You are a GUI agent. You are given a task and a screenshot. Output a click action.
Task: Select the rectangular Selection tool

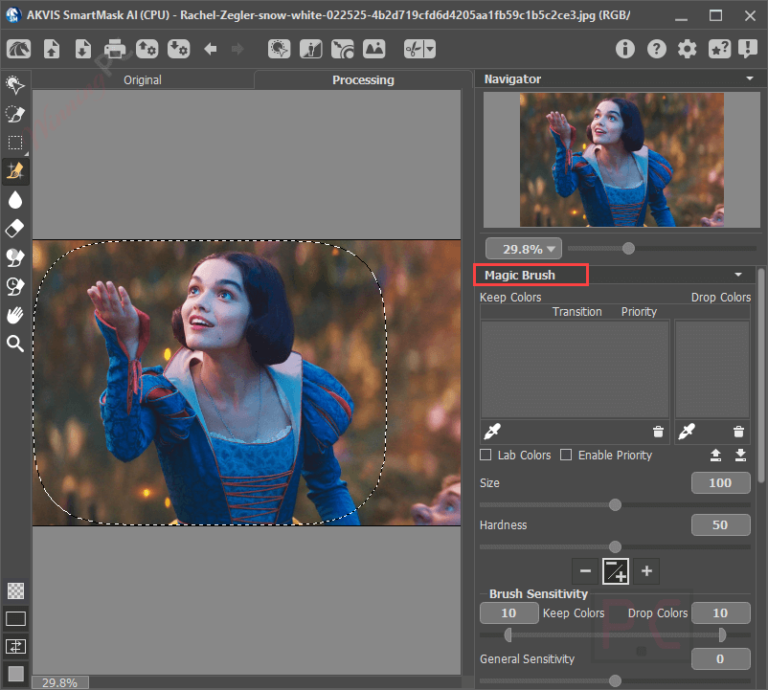point(15,143)
